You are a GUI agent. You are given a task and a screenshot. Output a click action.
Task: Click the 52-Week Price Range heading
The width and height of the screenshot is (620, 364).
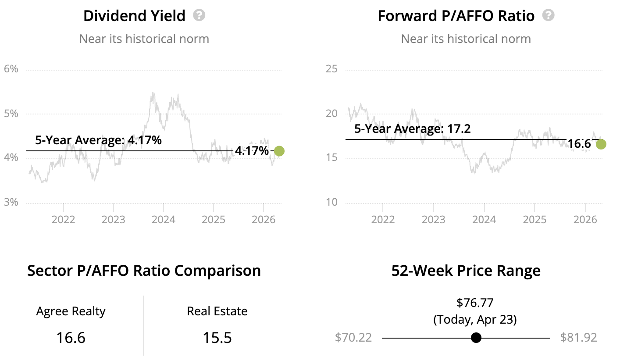pyautogui.click(x=466, y=271)
